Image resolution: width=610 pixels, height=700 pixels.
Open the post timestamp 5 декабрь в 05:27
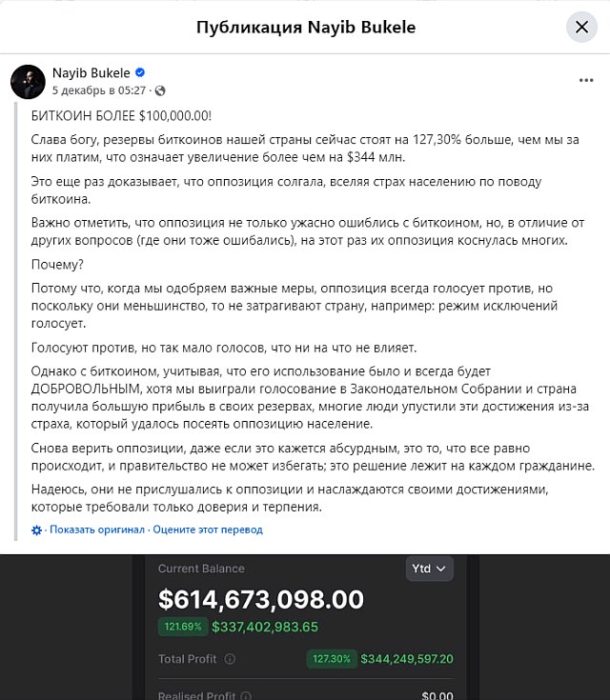(99, 90)
